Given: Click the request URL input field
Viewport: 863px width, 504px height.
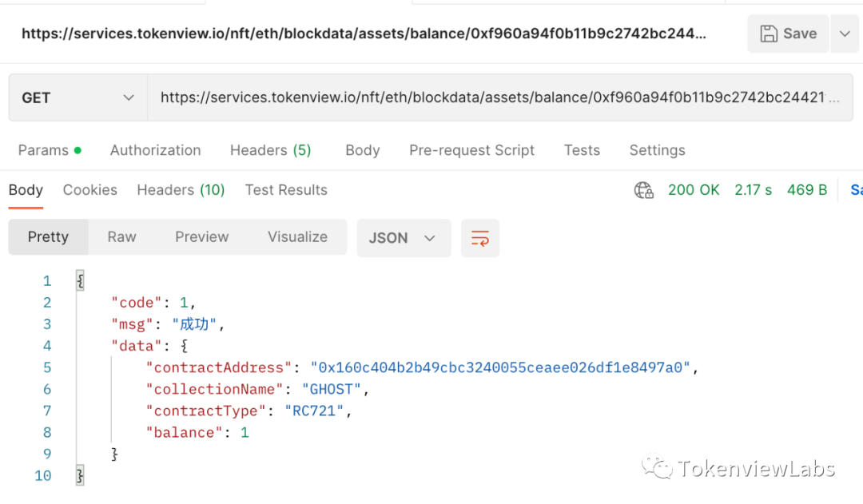Looking at the screenshot, I should (x=499, y=98).
